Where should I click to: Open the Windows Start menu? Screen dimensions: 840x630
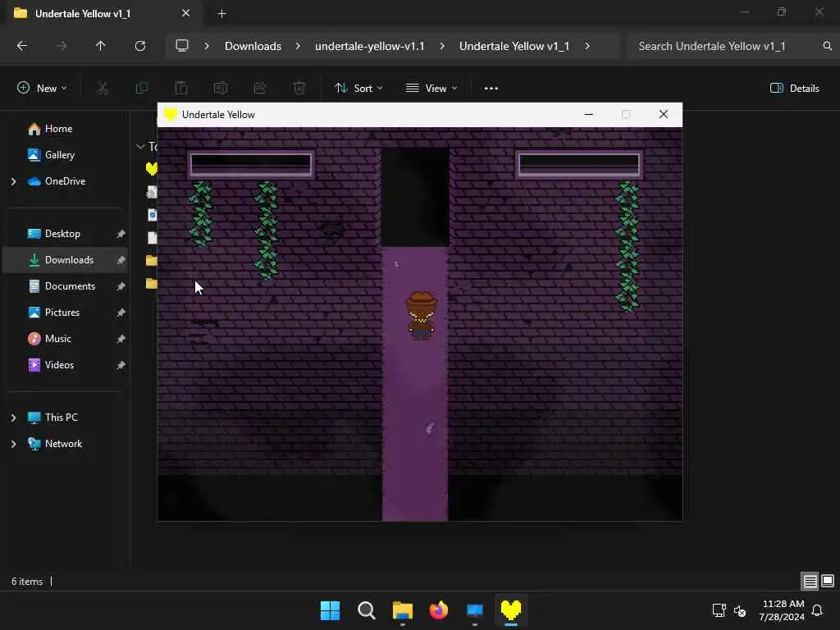[330, 610]
